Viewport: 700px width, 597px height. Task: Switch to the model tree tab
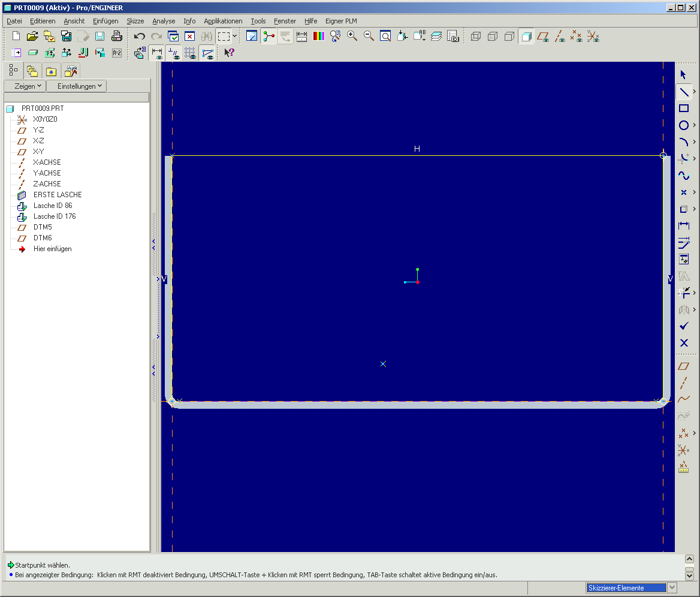pos(13,71)
